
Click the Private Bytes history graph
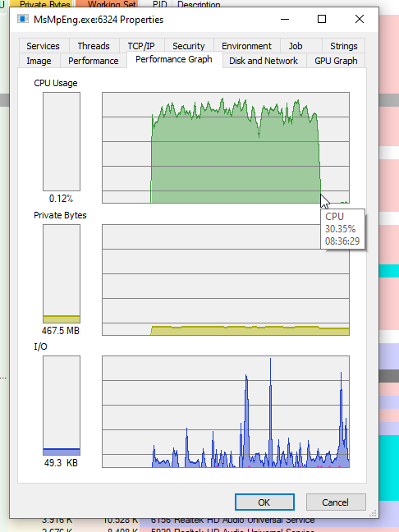[x=226, y=280]
